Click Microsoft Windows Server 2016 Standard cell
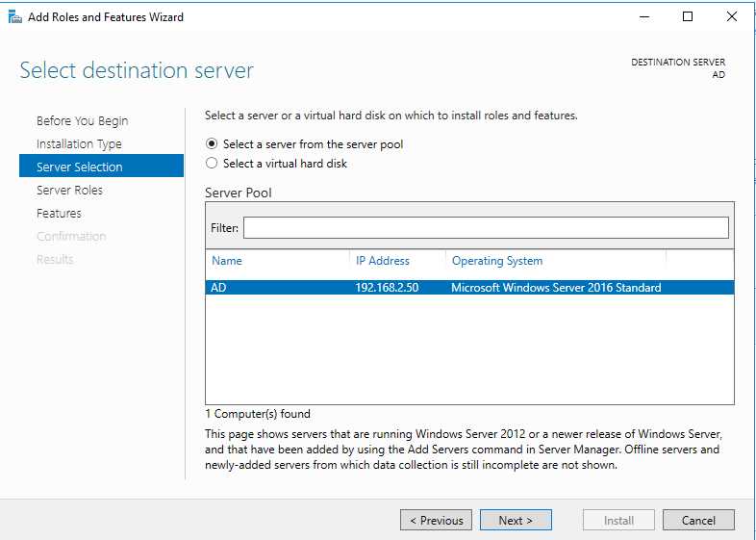 tap(556, 288)
